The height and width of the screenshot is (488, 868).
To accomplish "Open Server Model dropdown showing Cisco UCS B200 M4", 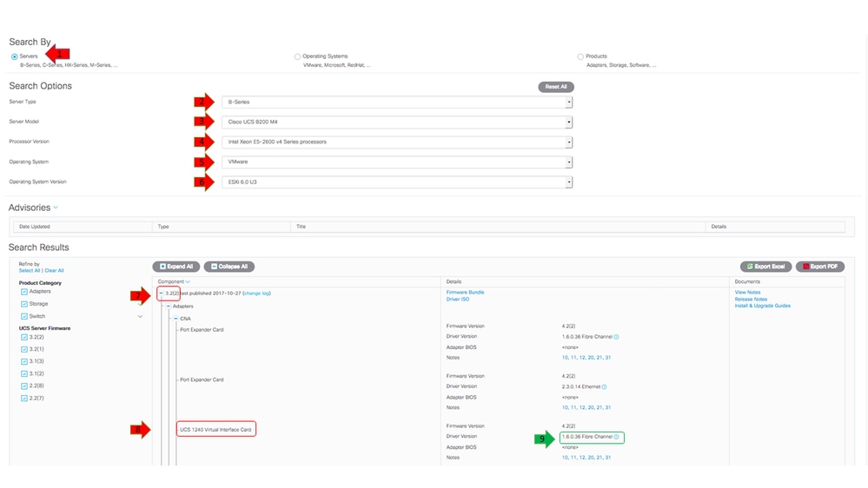I will (x=397, y=122).
